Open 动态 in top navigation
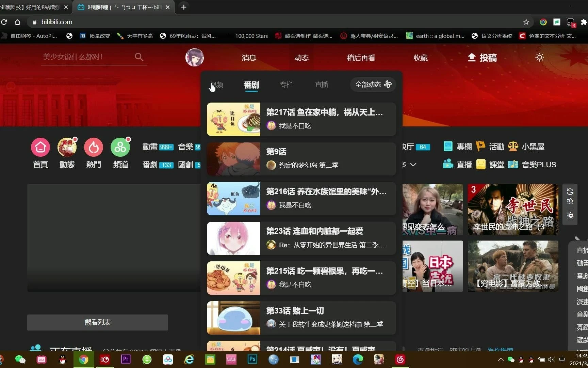Screen dimensions: 588x368 (x=301, y=58)
